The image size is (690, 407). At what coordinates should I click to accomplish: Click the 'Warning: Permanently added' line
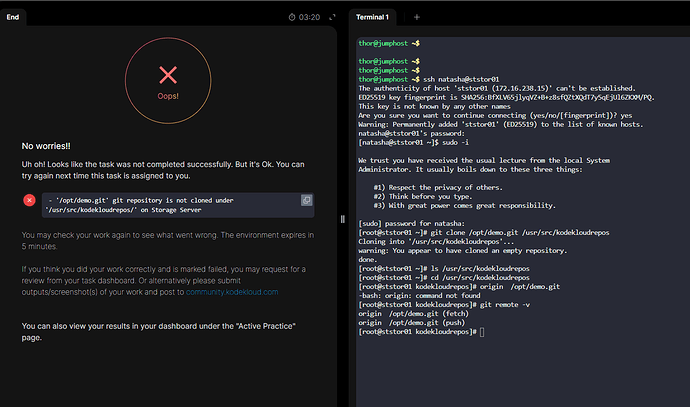501,125
